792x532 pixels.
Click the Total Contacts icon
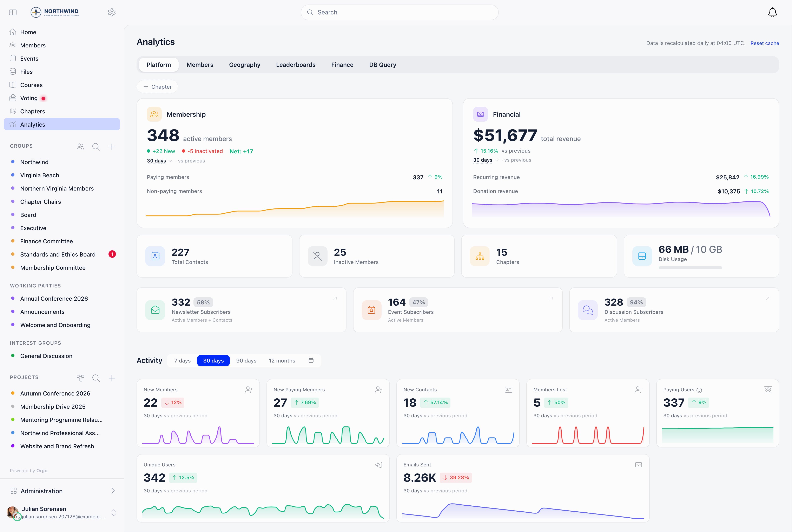coord(155,256)
